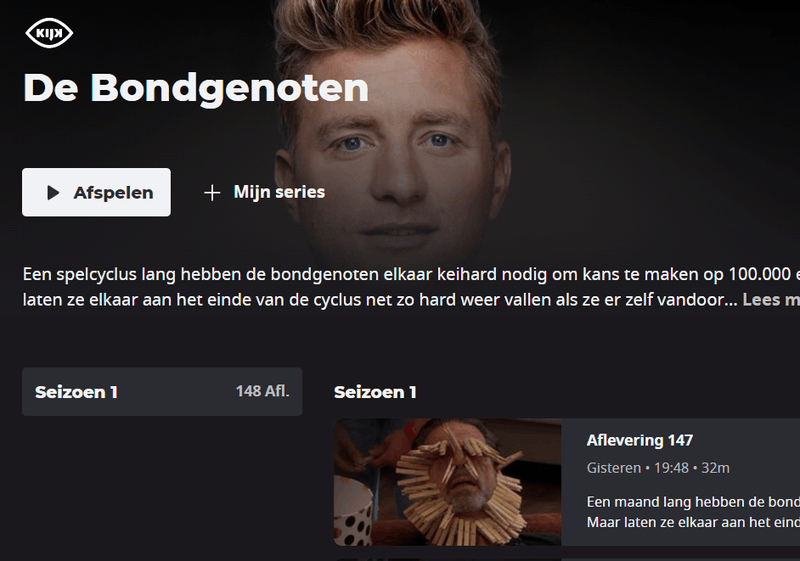Open the KIJK home logo
800x561 pixels.
click(49, 34)
